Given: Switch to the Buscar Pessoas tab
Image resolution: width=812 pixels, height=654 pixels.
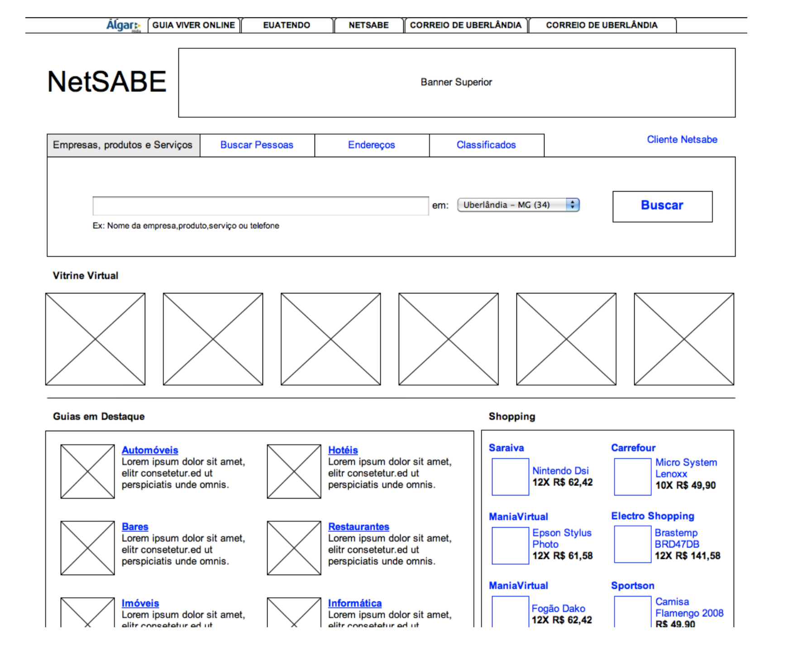Looking at the screenshot, I should 257,145.
